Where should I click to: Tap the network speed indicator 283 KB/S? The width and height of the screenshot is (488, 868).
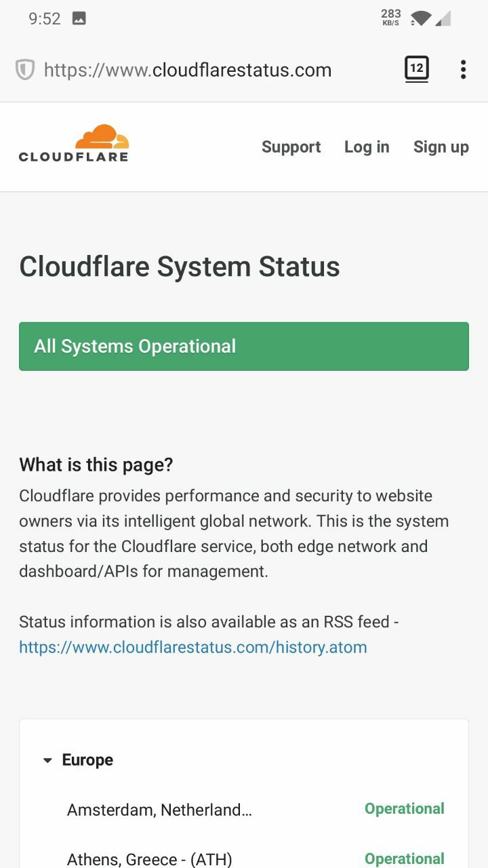[x=391, y=18]
